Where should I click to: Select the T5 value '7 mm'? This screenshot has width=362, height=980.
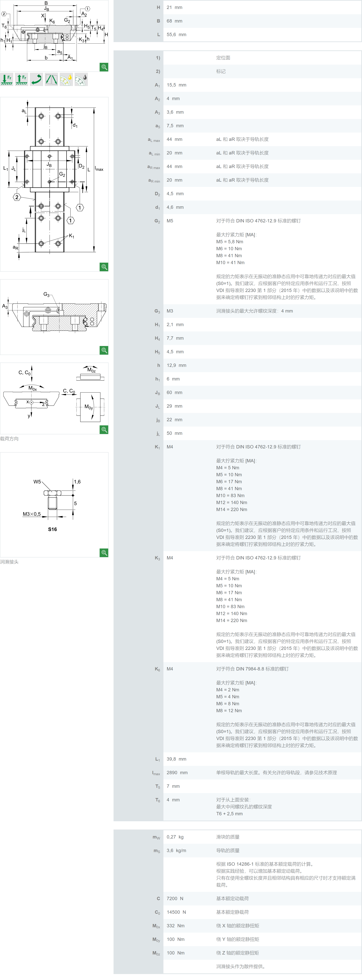173,786
